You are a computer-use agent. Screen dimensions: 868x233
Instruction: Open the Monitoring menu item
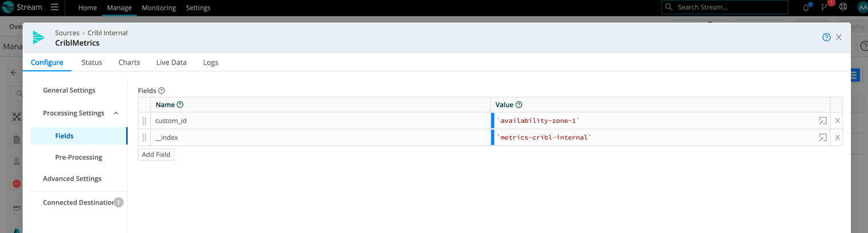[159, 8]
